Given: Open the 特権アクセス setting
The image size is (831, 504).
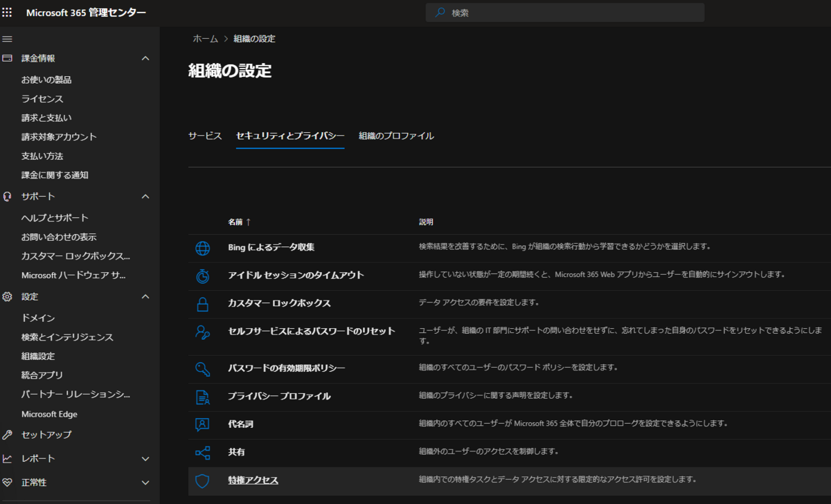Looking at the screenshot, I should [253, 480].
